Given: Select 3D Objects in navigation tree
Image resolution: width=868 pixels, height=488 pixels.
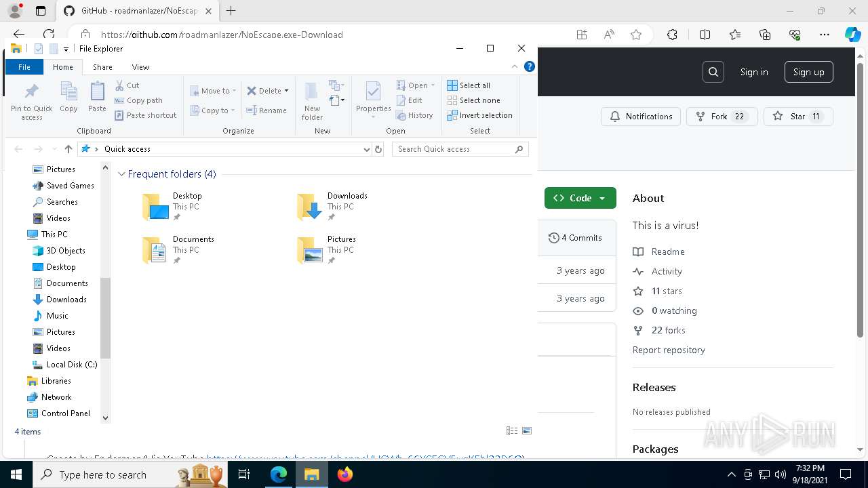Looking at the screenshot, I should [x=58, y=251].
